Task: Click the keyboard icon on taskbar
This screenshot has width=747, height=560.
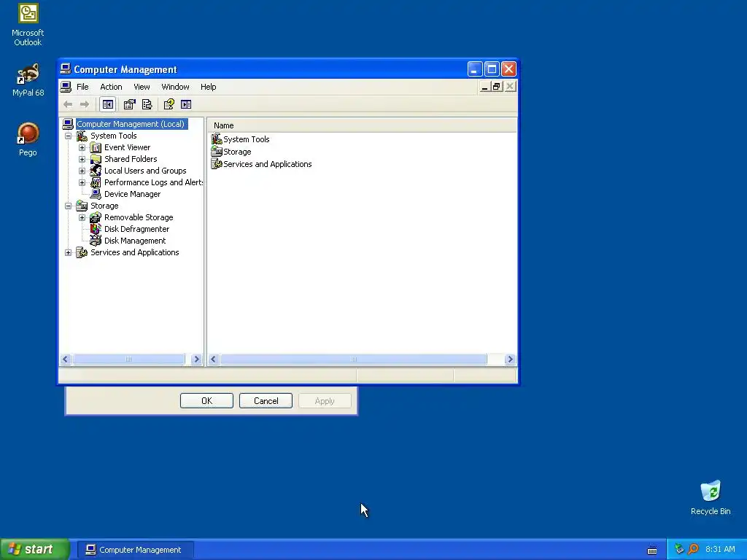Action: click(652, 551)
